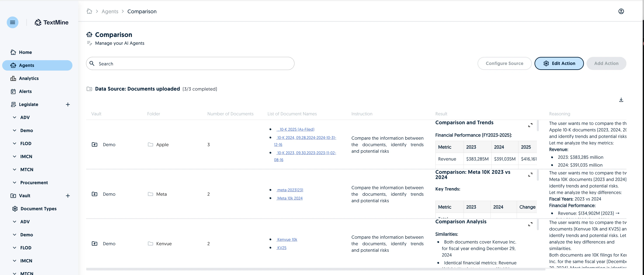Click the TextMine logo
Image resolution: width=644 pixels, height=275 pixels.
[x=52, y=22]
